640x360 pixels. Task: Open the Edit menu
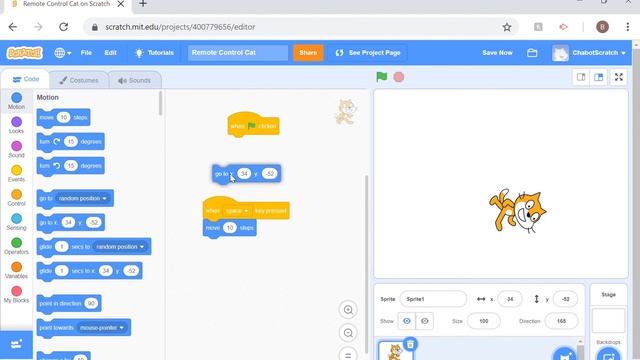pos(110,53)
